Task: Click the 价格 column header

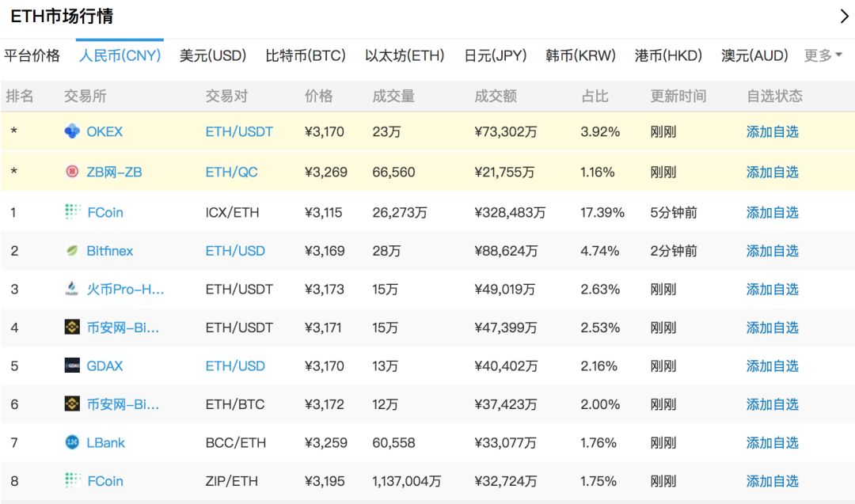Action: click(318, 97)
